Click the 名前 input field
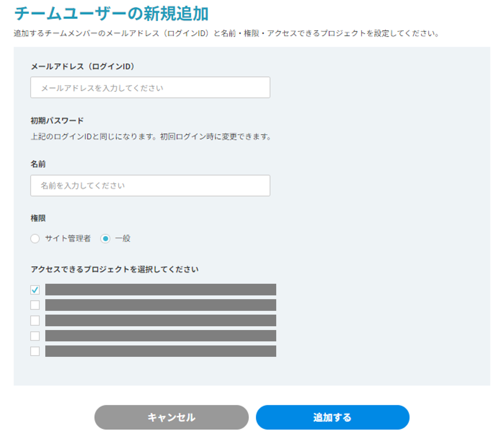 coord(150,185)
